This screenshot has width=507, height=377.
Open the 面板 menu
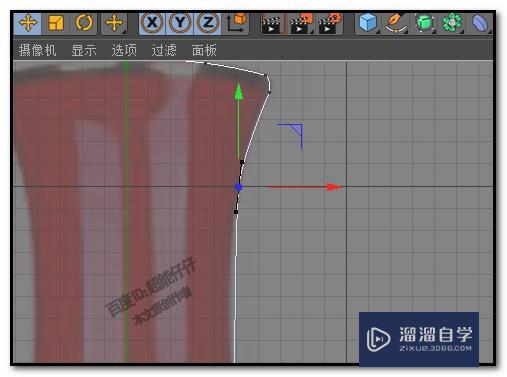pyautogui.click(x=204, y=50)
